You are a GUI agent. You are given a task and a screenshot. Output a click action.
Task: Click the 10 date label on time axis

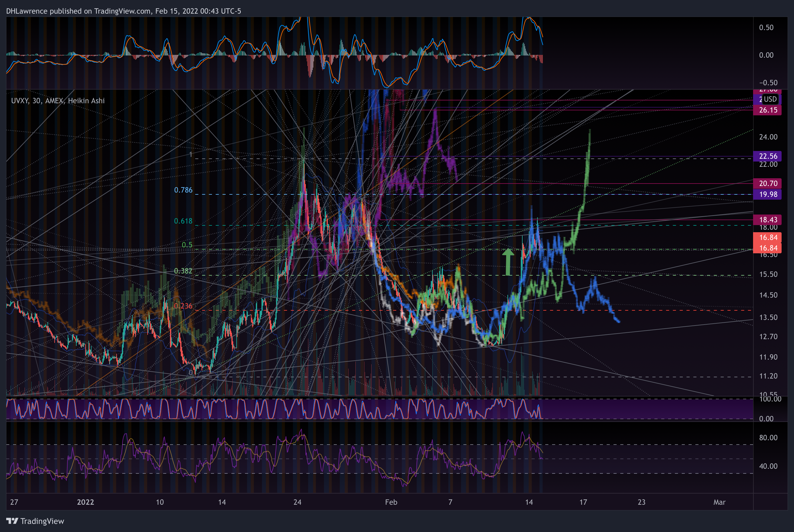160,502
